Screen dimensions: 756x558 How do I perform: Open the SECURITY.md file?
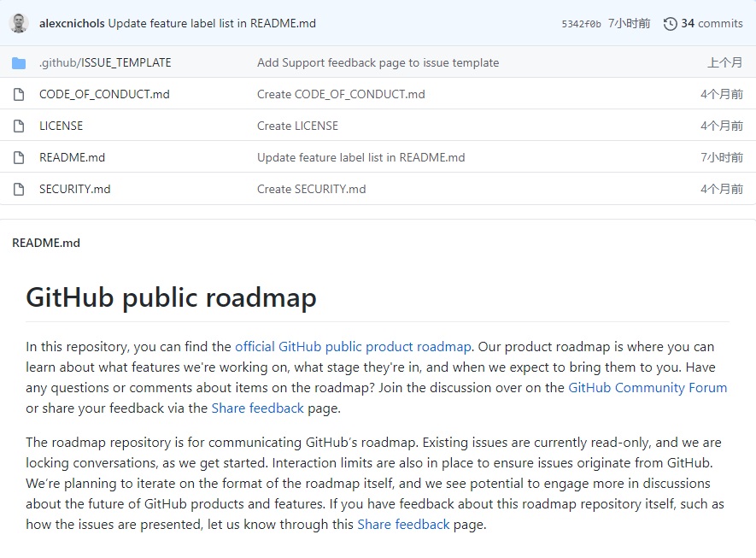[x=74, y=189]
